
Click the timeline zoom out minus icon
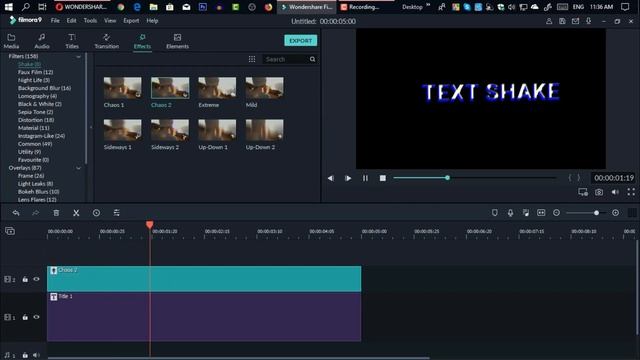[x=556, y=213]
